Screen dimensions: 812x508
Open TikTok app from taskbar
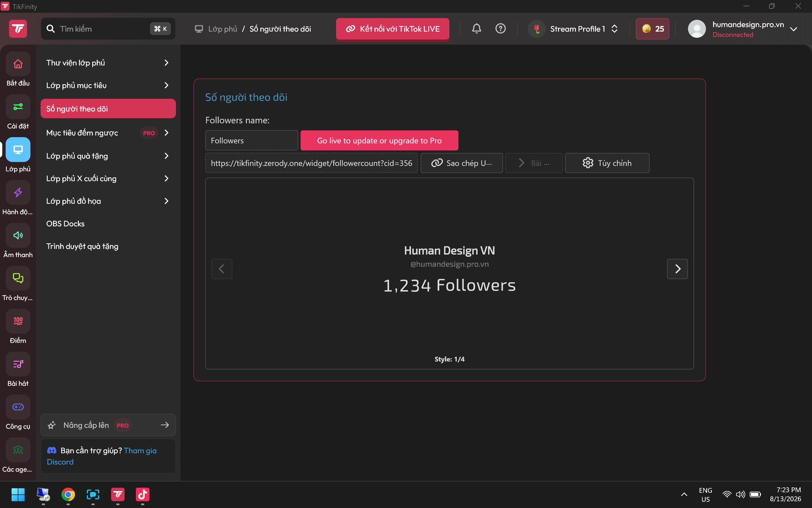pos(143,494)
